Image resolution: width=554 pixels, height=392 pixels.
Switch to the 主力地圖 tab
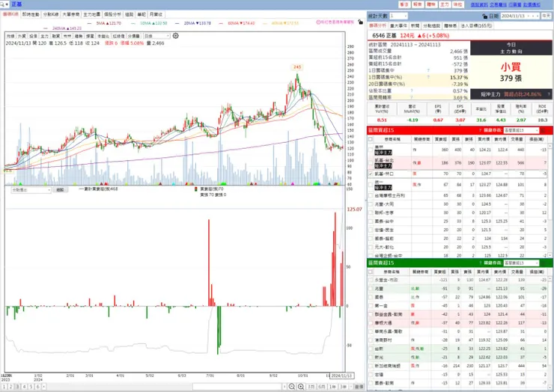(x=92, y=14)
